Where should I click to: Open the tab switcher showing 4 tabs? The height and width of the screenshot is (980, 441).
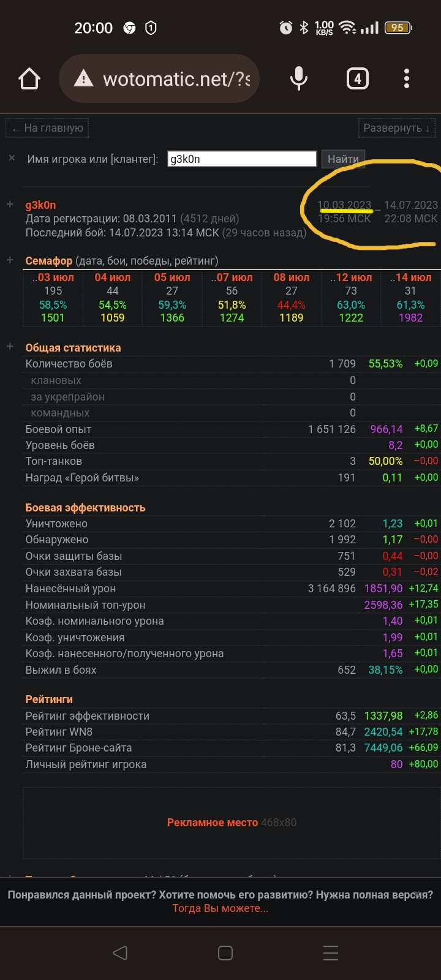pyautogui.click(x=358, y=79)
